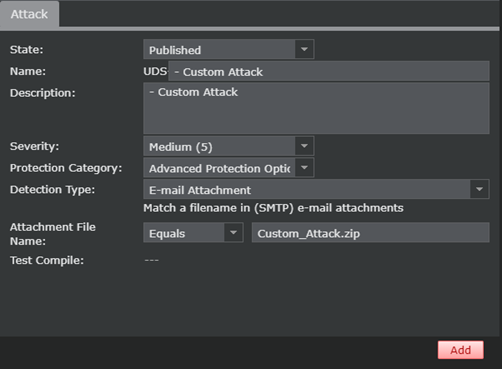This screenshot has width=502, height=369.
Task: Click the 'Attachment File Name:' label
Action: point(53,234)
